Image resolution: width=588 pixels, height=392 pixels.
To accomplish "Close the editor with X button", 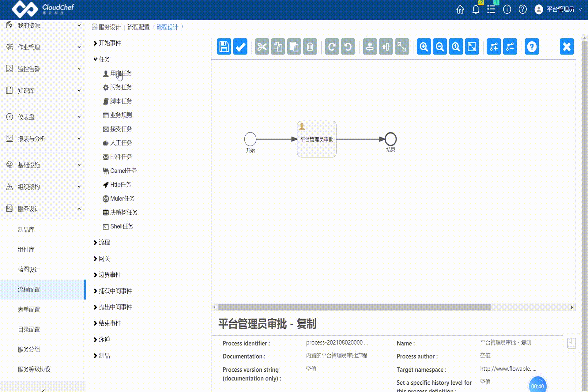I will tap(567, 47).
